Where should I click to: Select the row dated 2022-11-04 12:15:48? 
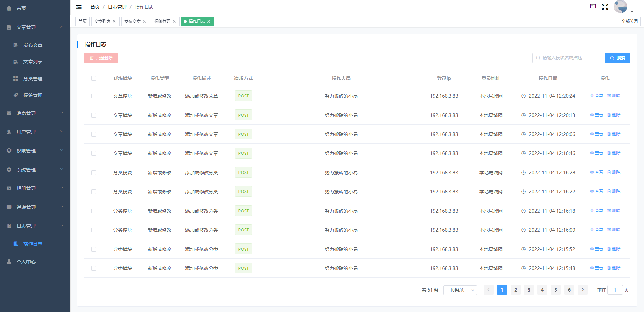click(x=94, y=268)
